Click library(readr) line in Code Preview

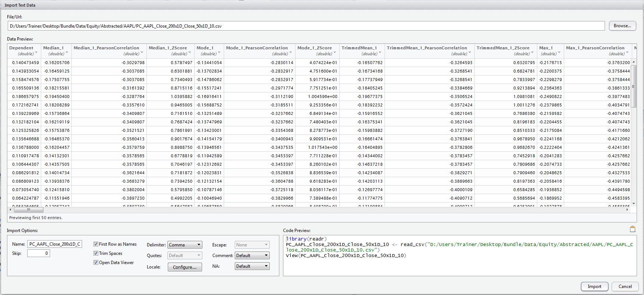coord(306,239)
